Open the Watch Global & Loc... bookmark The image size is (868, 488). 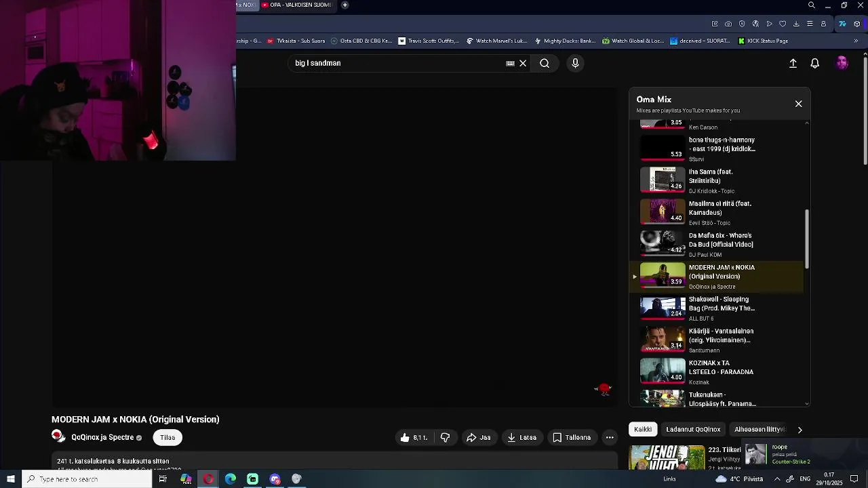pyautogui.click(x=633, y=41)
